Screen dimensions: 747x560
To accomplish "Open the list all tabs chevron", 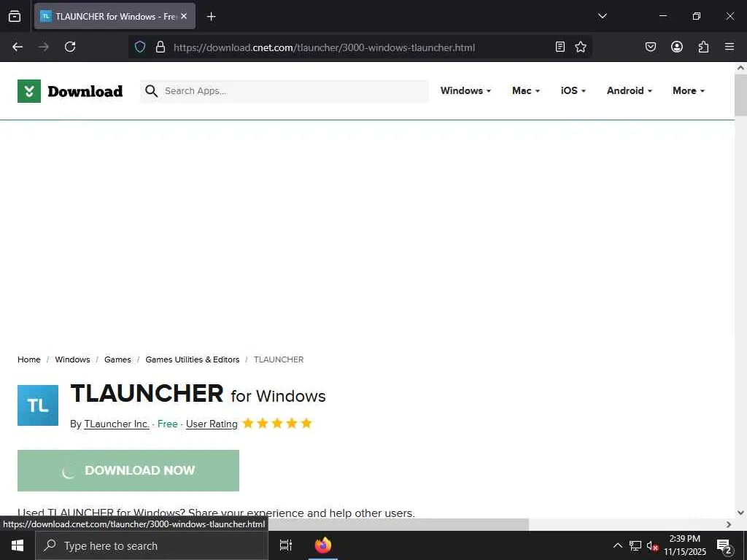I will 602,16.
